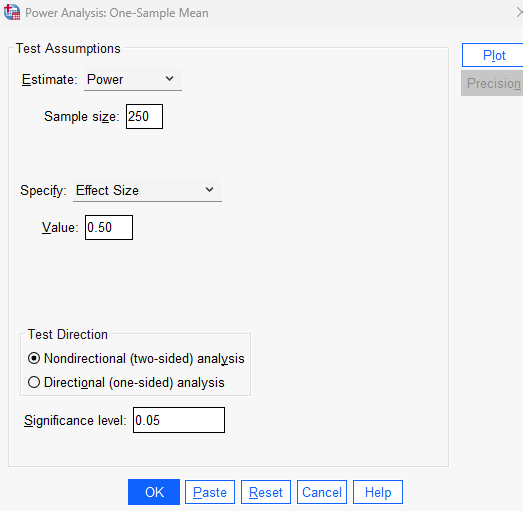
Task: Open the Specify dropdown showing Effect Size
Action: [147, 190]
